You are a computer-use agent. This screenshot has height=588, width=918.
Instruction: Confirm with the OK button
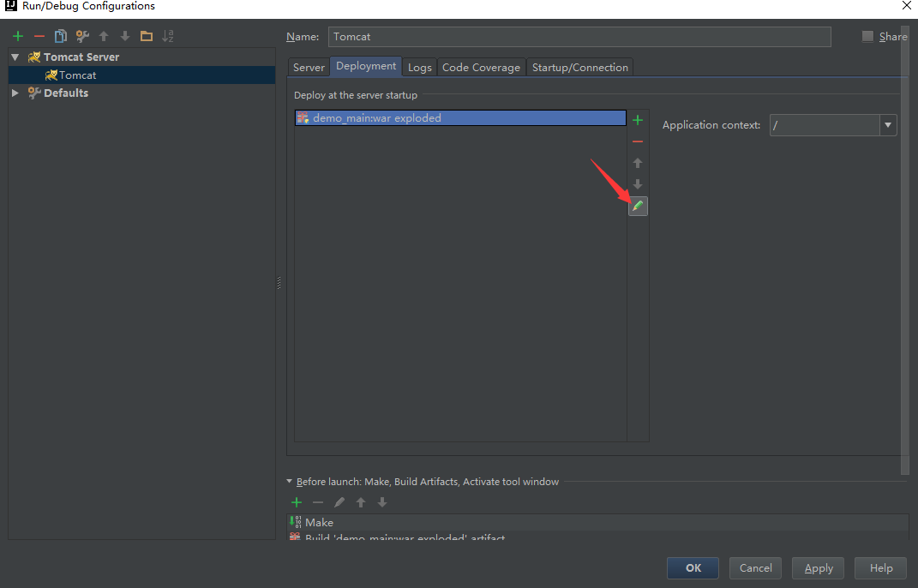693,568
